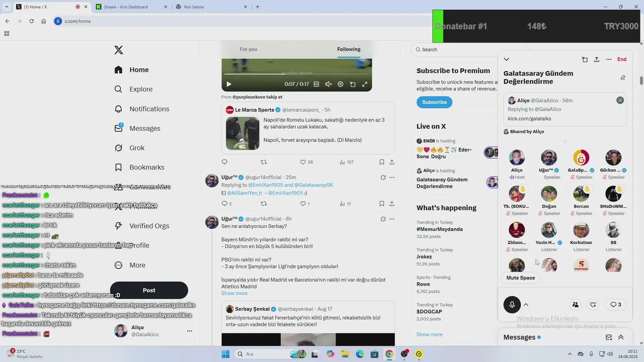Open Aliço account menu ellipsis
The image size is (644, 362).
click(190, 331)
